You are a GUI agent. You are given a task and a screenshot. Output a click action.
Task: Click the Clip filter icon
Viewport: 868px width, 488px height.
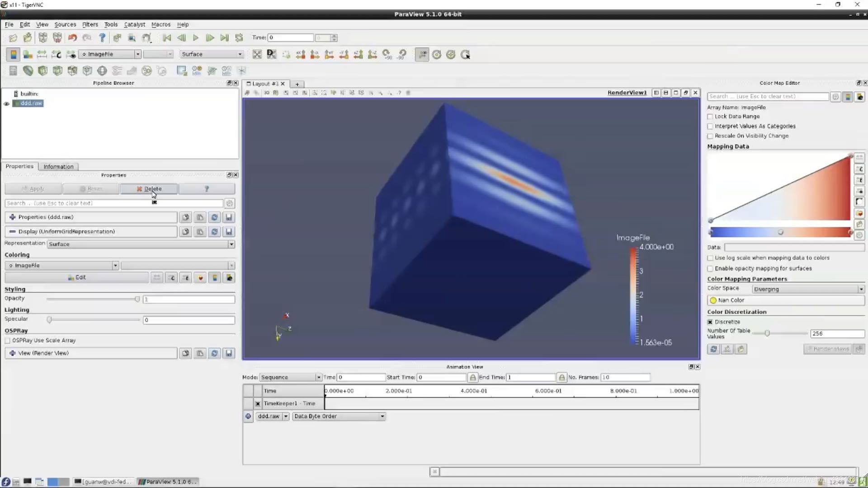[42, 71]
